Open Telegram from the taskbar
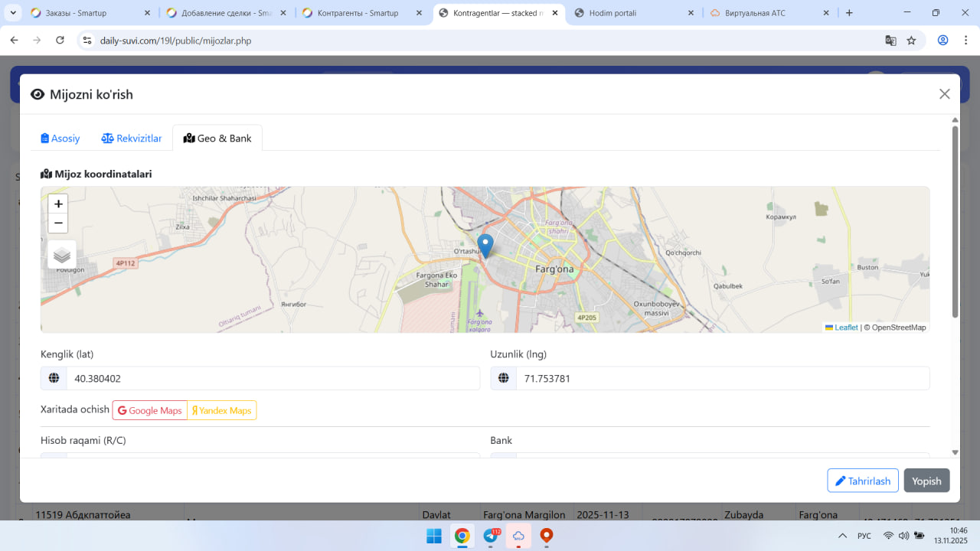This screenshot has height=551, width=980. 490,536
